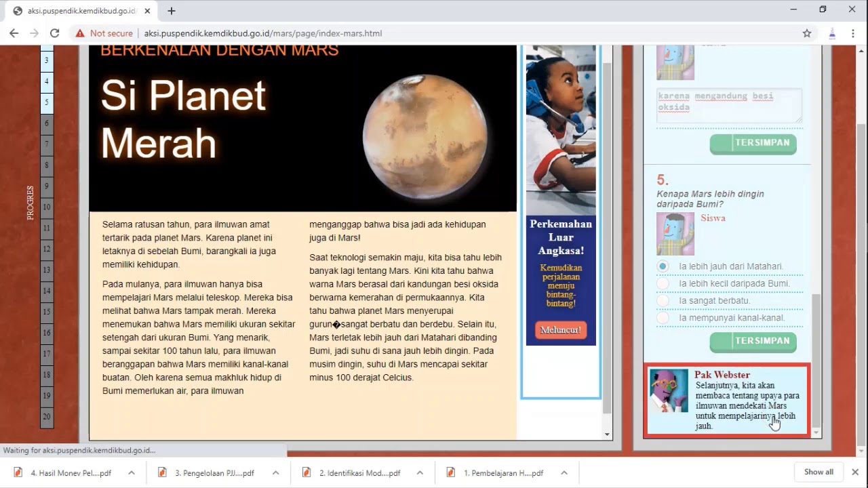Click the Not secure warning icon
Image resolution: width=868 pixels, height=488 pixels.
80,33
